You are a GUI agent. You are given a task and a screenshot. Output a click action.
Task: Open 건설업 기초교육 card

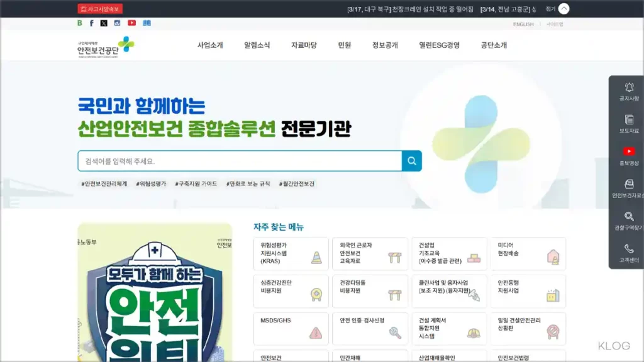(x=449, y=254)
